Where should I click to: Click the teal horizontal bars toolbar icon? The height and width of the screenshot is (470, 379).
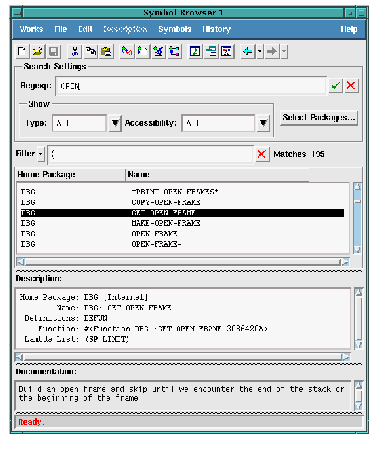tap(211, 52)
